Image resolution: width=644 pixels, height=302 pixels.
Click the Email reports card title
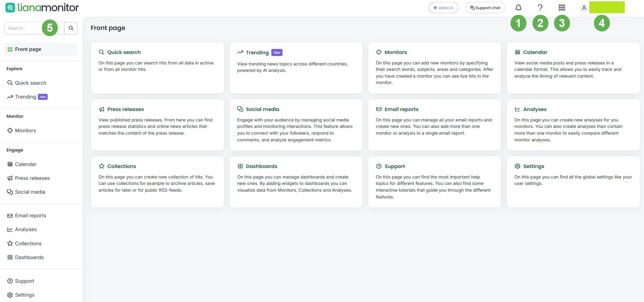401,109
